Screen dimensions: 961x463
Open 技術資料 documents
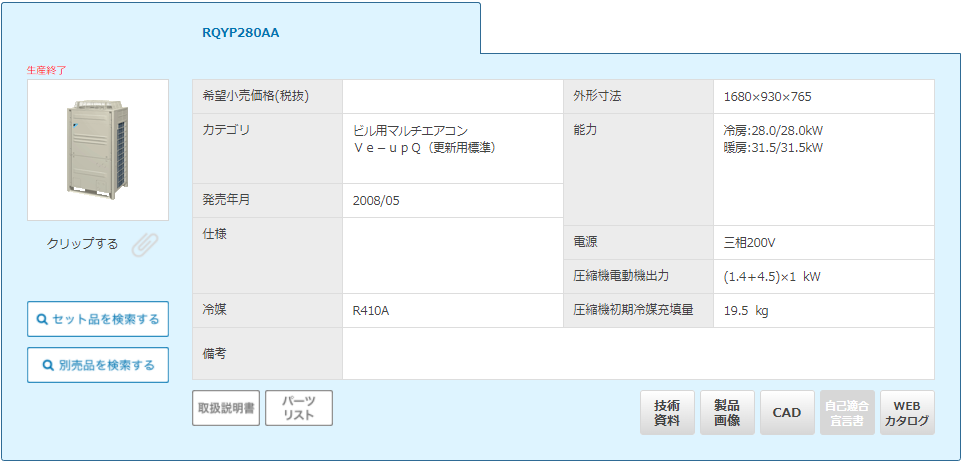(x=667, y=413)
